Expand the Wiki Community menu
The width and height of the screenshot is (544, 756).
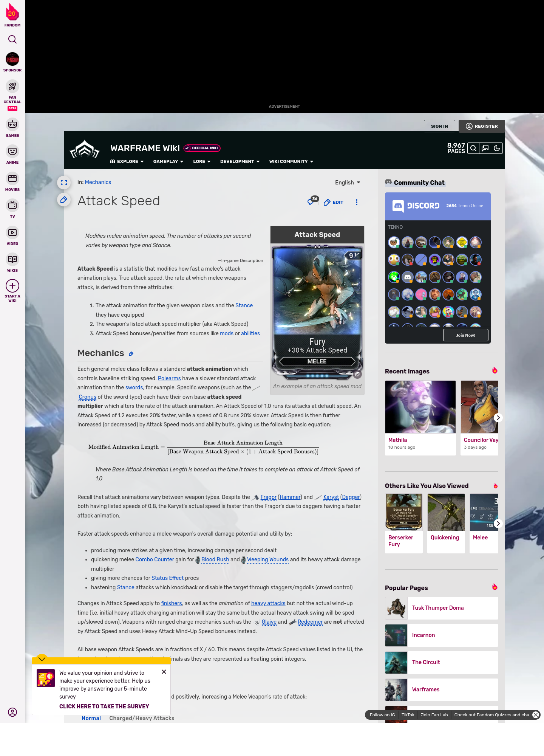[291, 161]
